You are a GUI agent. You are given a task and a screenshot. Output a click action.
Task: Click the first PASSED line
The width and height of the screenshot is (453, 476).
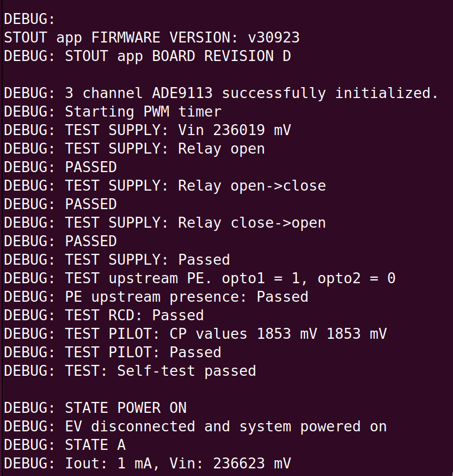coord(91,167)
